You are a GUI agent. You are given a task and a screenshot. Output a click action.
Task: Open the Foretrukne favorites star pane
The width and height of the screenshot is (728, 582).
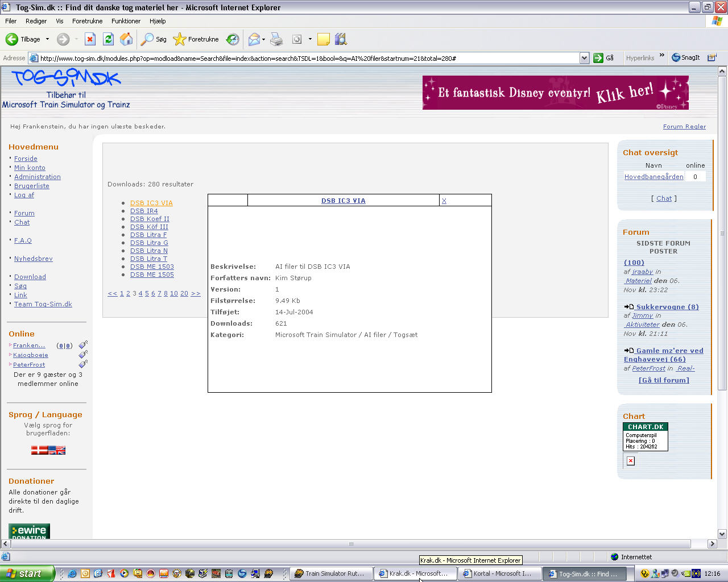pyautogui.click(x=196, y=39)
